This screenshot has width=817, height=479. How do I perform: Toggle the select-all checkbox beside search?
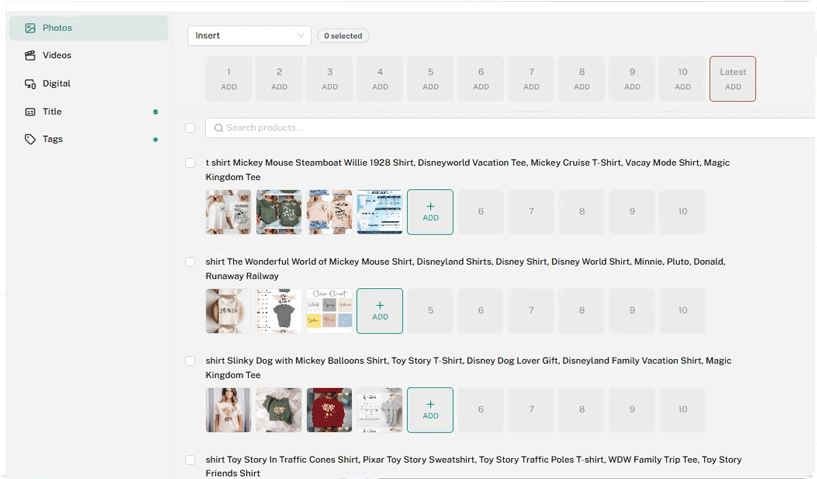pos(190,128)
